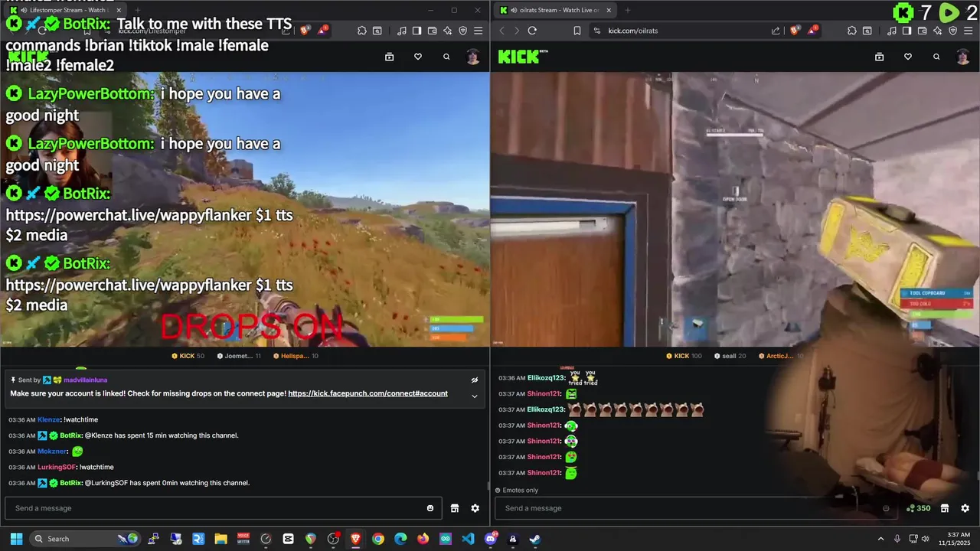The image size is (980, 551).
Task: Bookmark the oilrats page
Action: coord(577,31)
